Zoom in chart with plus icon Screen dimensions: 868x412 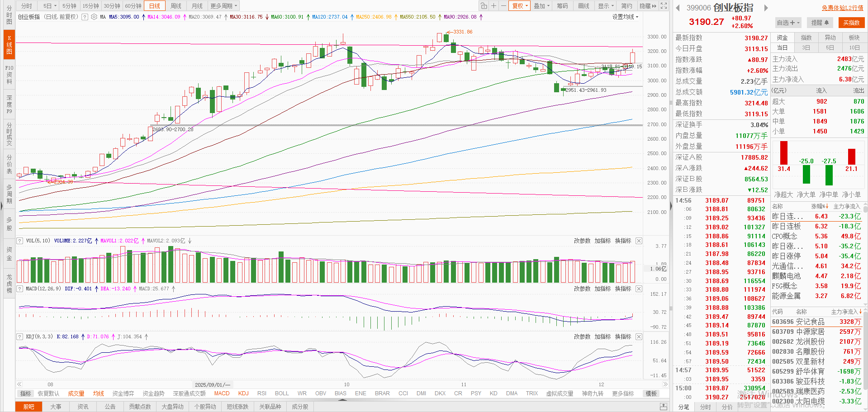pos(494,6)
